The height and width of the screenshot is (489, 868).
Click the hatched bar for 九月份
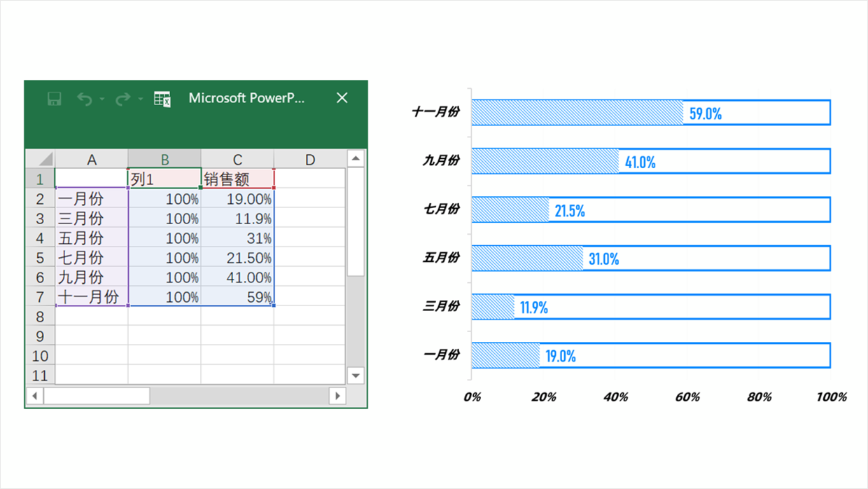click(x=544, y=161)
